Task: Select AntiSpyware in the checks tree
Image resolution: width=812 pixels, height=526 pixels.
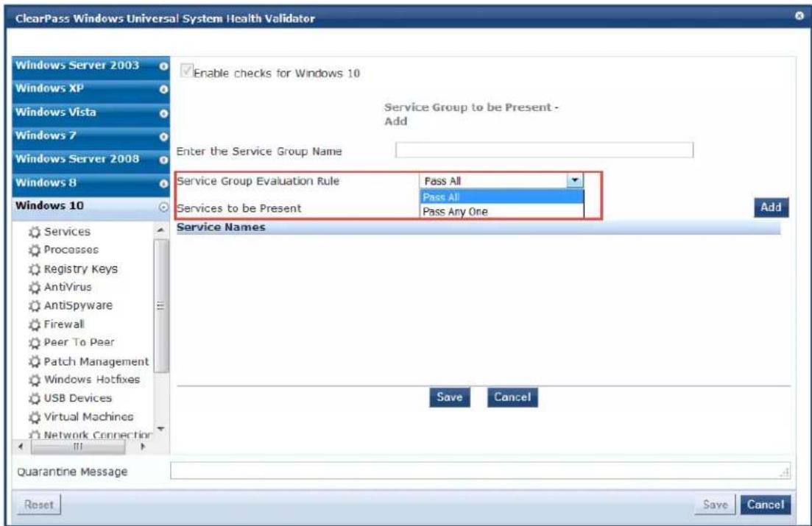Action: point(78,305)
